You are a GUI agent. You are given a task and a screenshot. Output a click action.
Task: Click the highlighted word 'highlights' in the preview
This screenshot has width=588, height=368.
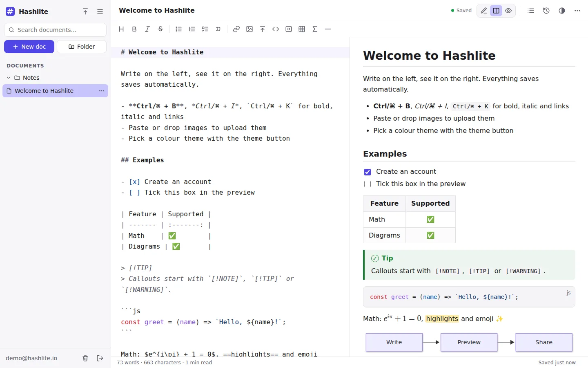(x=442, y=319)
